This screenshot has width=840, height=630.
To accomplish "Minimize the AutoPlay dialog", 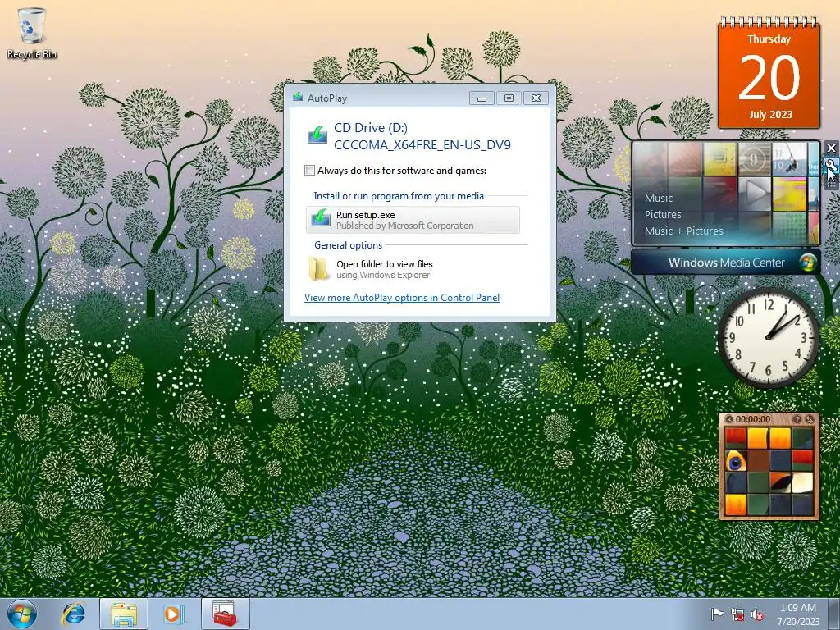I will [x=482, y=98].
